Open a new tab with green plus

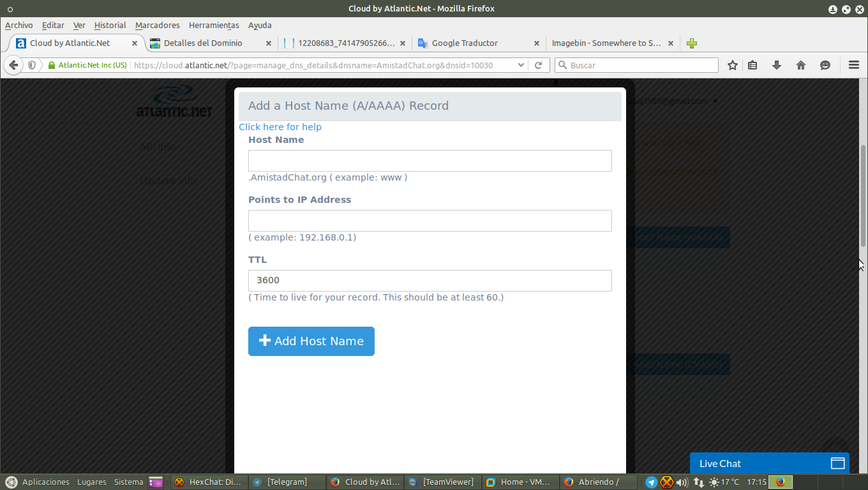click(692, 43)
